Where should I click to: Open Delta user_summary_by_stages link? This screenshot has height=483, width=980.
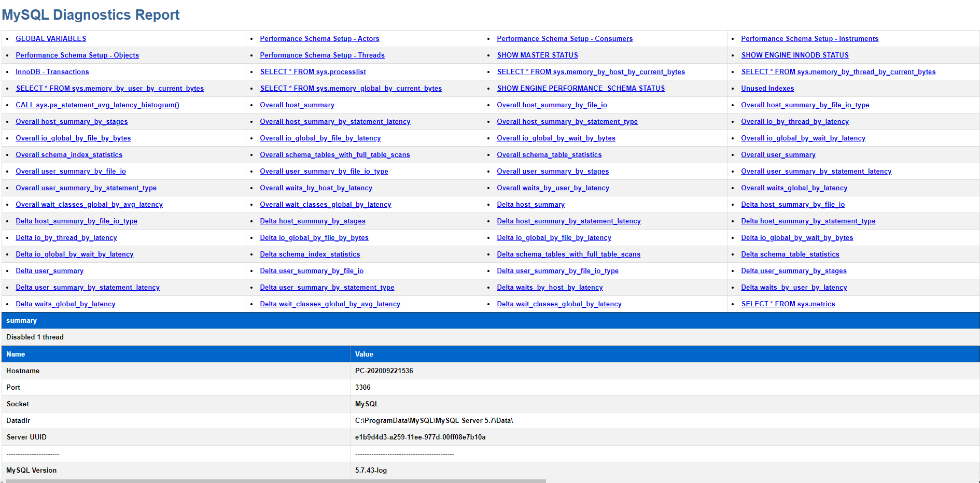pyautogui.click(x=794, y=271)
